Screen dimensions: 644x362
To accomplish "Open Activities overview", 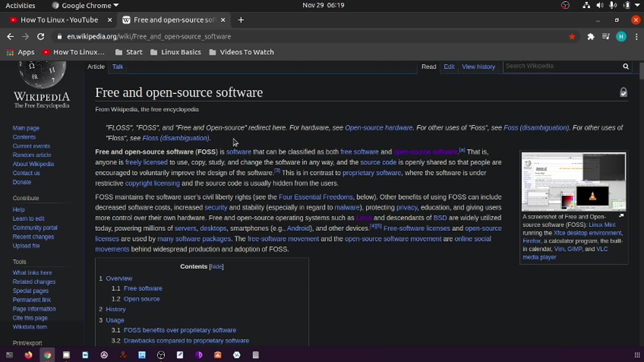I will coord(20,6).
